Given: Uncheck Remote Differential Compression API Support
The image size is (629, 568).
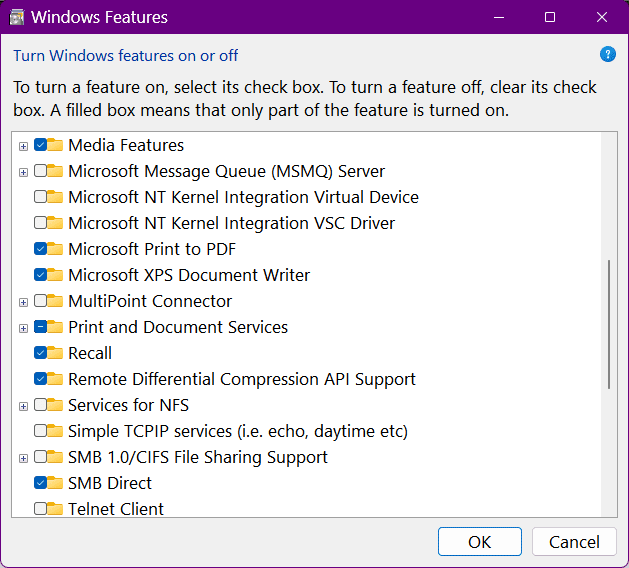Looking at the screenshot, I should [x=41, y=379].
